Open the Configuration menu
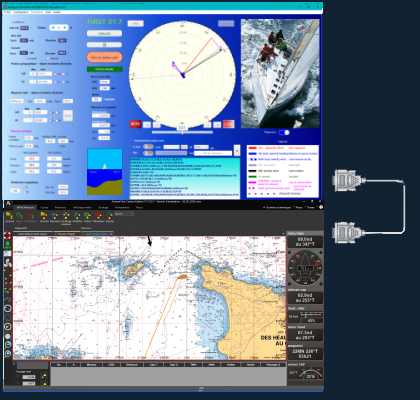The height and width of the screenshot is (400, 420). [x=21, y=12]
